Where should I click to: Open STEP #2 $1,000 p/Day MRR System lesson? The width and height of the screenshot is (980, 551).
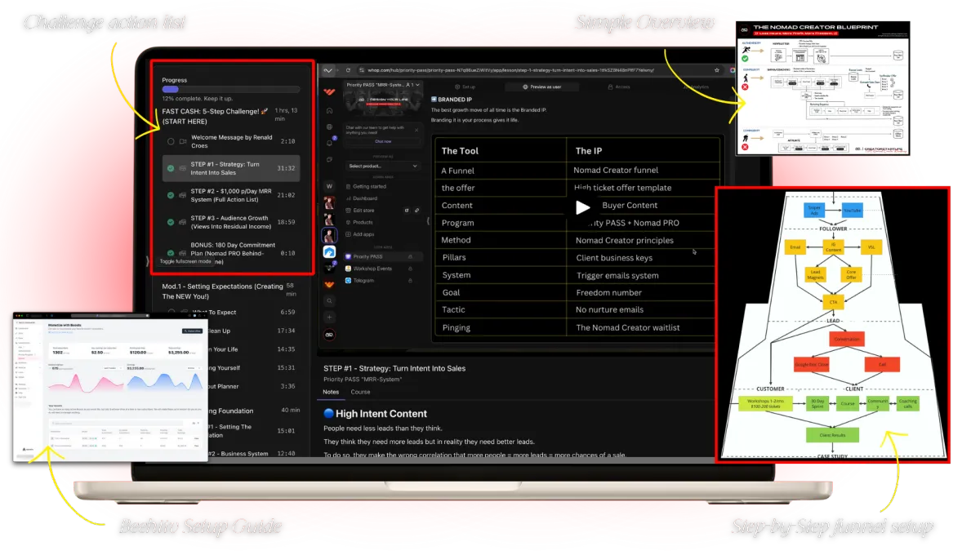tap(231, 195)
